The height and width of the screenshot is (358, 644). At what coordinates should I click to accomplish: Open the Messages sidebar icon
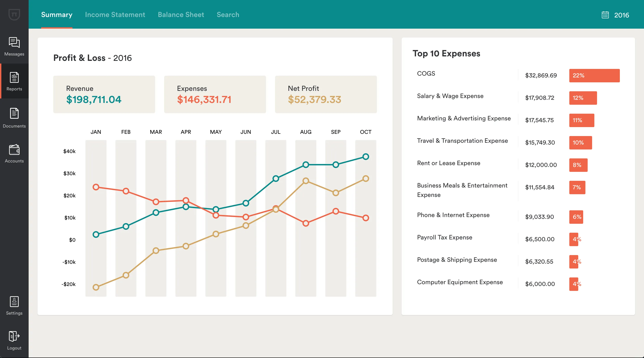[14, 43]
